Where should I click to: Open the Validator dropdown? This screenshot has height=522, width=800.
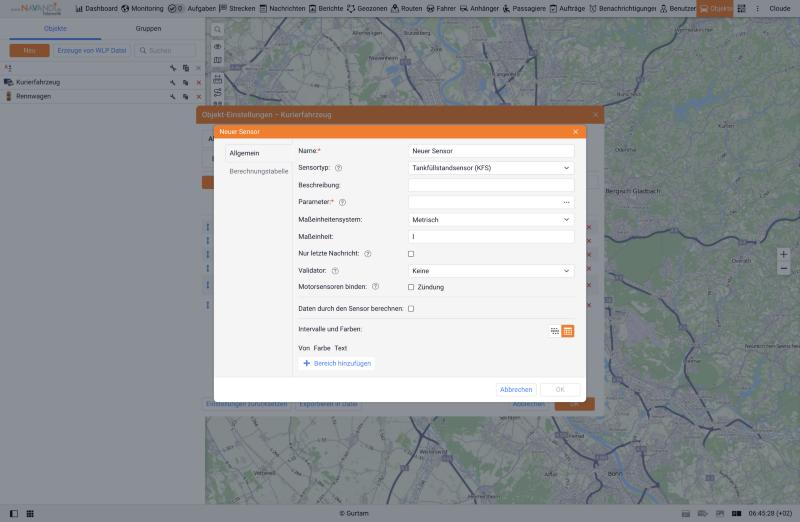[491, 271]
